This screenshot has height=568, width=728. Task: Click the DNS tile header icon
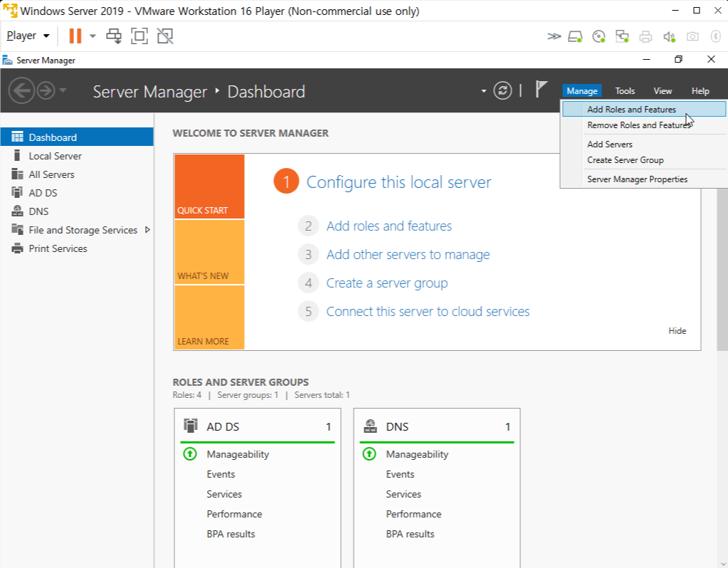pyautogui.click(x=370, y=426)
